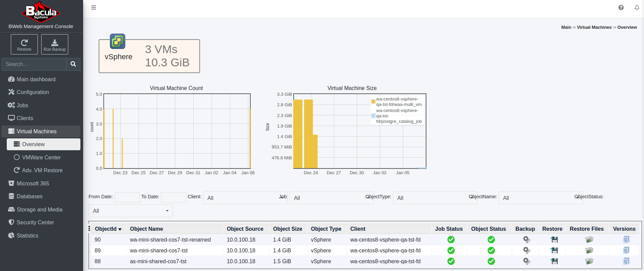The image size is (644, 271).
Task: Click Job Status check for object 90
Action: point(451,240)
